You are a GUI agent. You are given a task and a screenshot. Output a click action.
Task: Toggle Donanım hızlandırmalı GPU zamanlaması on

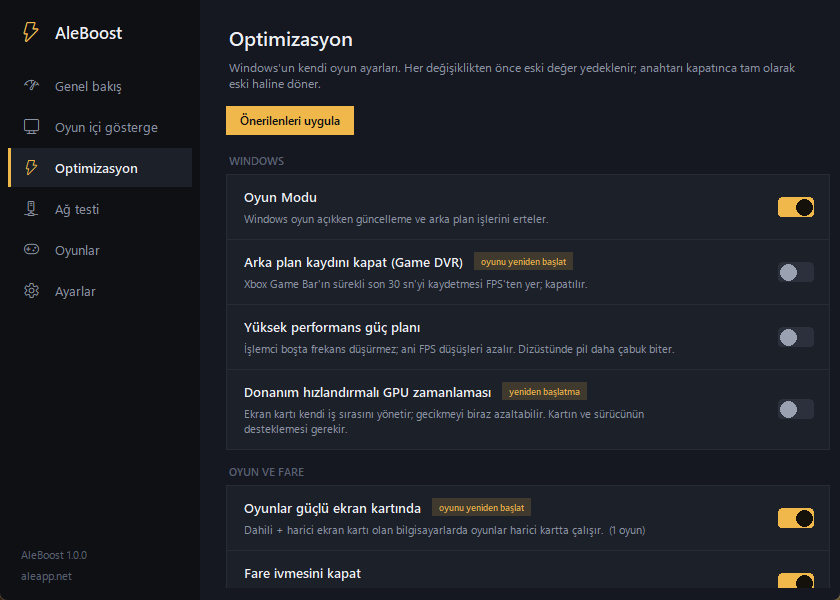click(x=796, y=409)
